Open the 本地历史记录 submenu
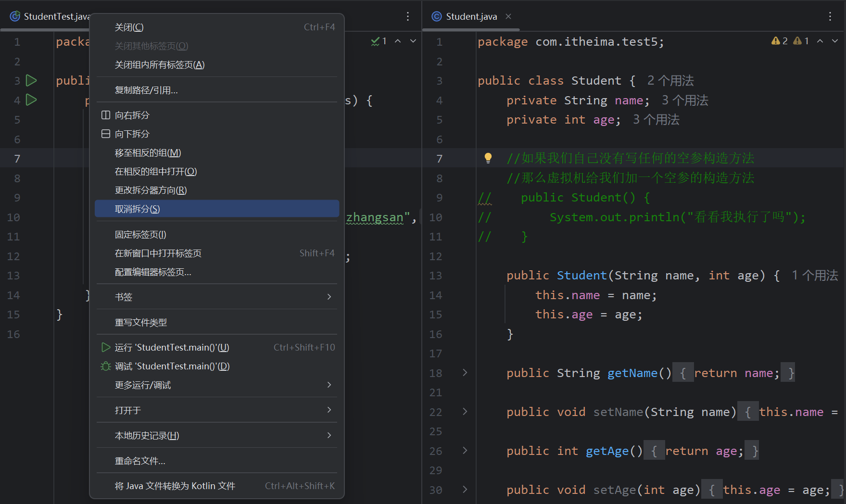Viewport: 846px width, 504px height. tap(217, 436)
